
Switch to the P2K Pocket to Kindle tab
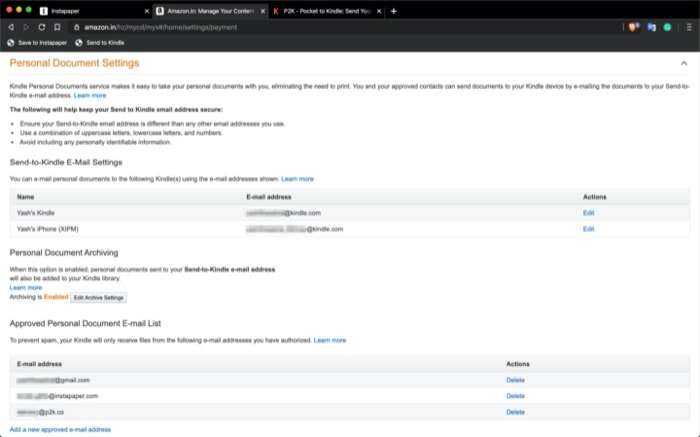coord(327,11)
